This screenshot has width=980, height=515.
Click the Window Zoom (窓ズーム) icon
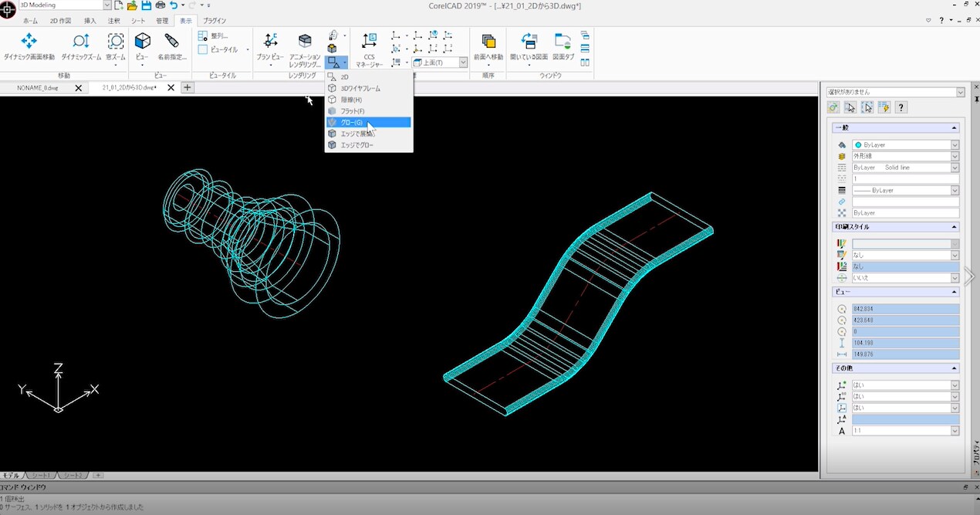116,41
